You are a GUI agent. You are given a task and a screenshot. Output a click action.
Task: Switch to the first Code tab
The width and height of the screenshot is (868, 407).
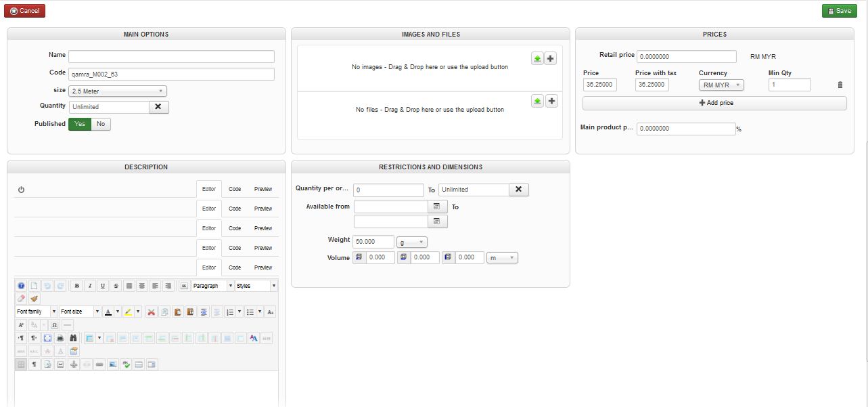pos(235,189)
